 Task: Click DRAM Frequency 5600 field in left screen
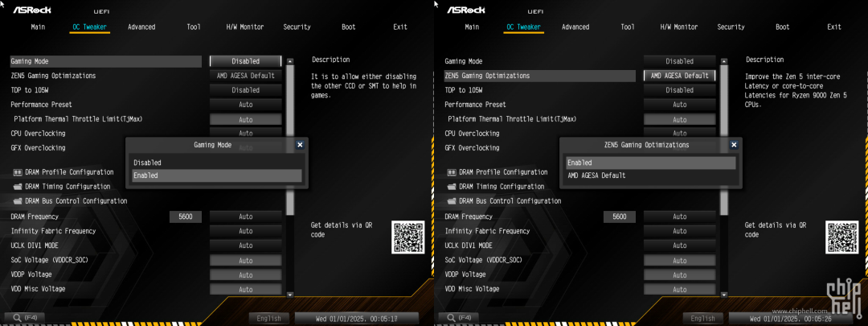186,217
